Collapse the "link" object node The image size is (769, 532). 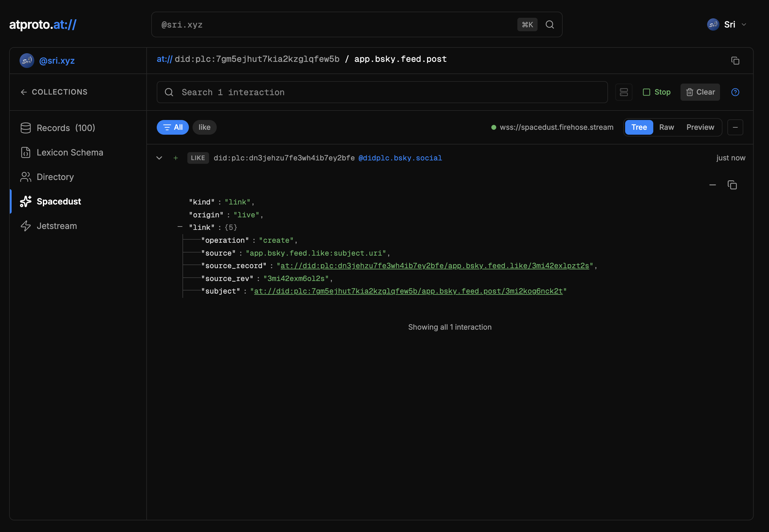[x=180, y=227]
